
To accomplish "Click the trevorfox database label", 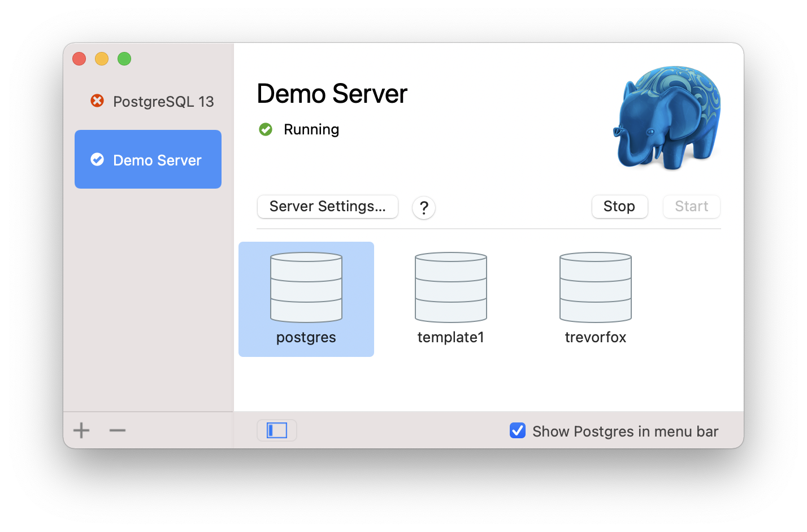I will (x=596, y=337).
